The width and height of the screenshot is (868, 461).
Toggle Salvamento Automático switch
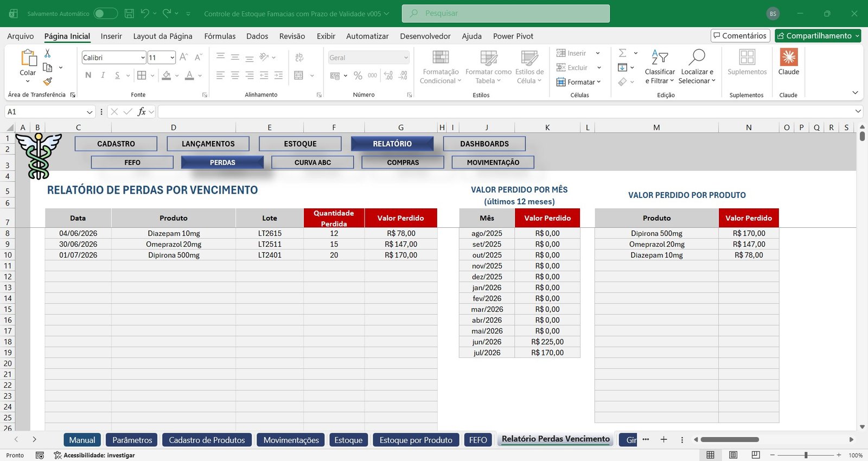105,14
